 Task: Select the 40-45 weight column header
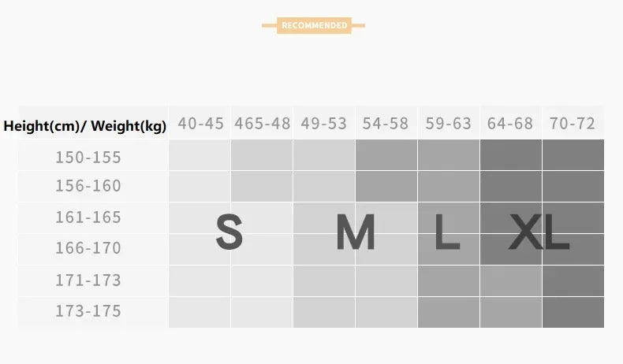[x=200, y=124]
